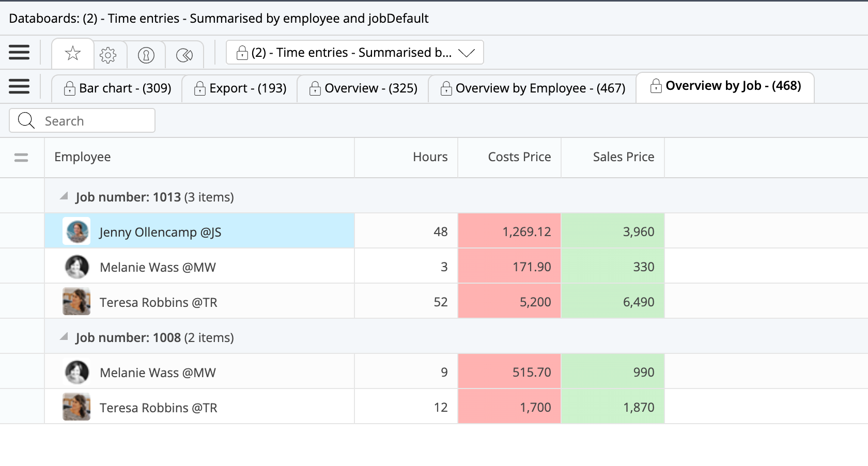Open the Overview - (325) tab
Viewport: 868px width, 466px height.
click(363, 88)
